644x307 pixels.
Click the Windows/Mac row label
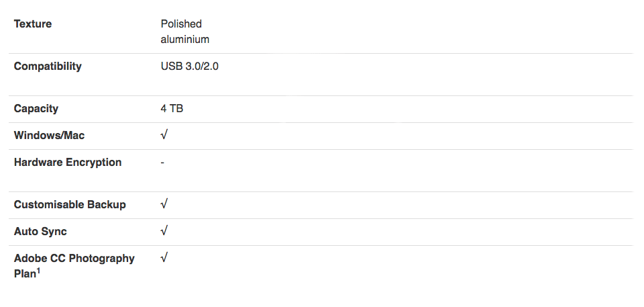49,136
